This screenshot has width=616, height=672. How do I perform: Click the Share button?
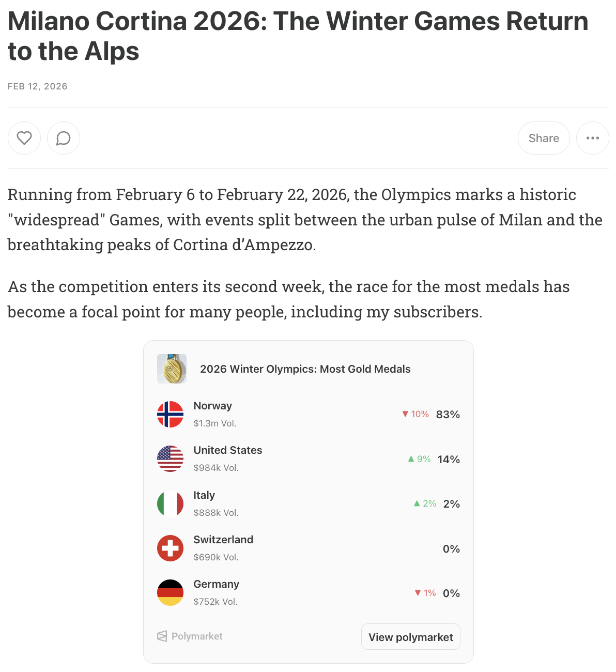pos(544,138)
